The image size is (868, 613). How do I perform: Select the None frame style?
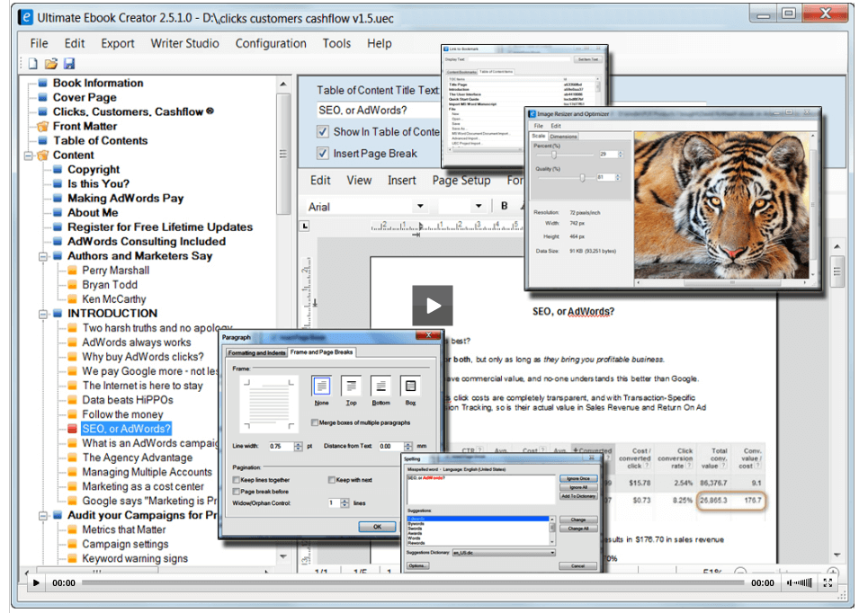click(324, 386)
